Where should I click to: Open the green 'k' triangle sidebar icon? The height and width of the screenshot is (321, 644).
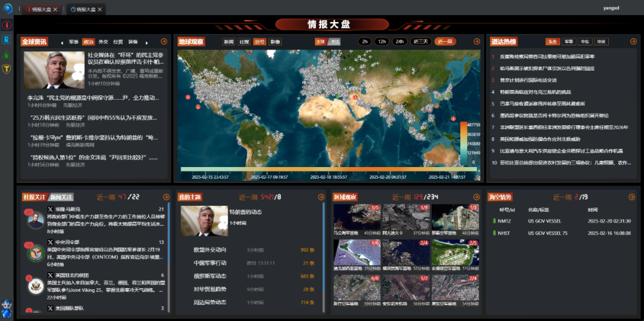point(7,54)
